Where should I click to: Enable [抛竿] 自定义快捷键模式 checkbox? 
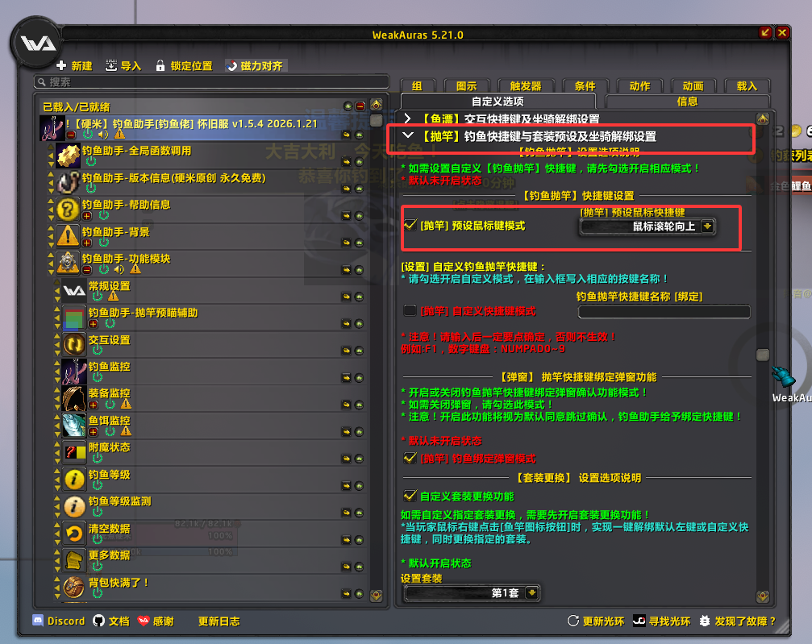coord(410,310)
